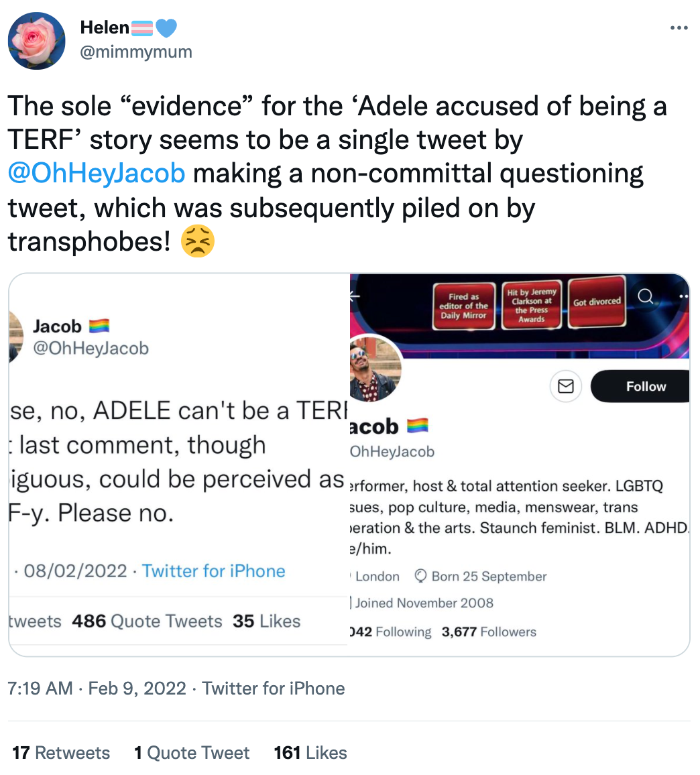
Task: Click 17 Retweets to view retweeters
Action: pos(60,752)
